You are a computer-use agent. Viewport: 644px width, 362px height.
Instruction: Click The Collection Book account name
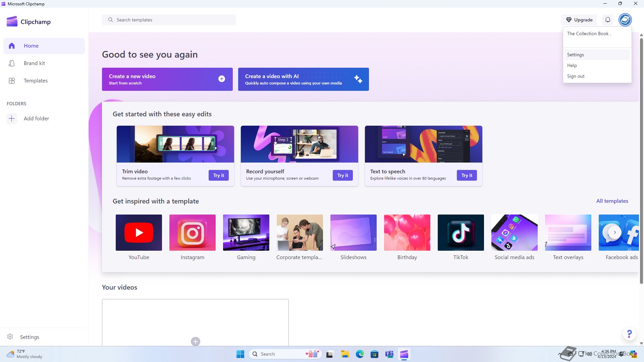pyautogui.click(x=589, y=34)
